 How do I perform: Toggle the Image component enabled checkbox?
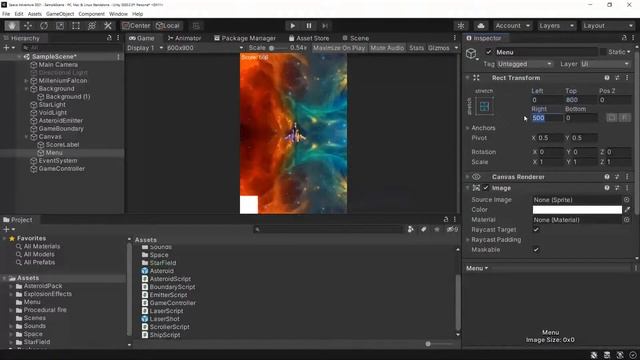(486, 188)
